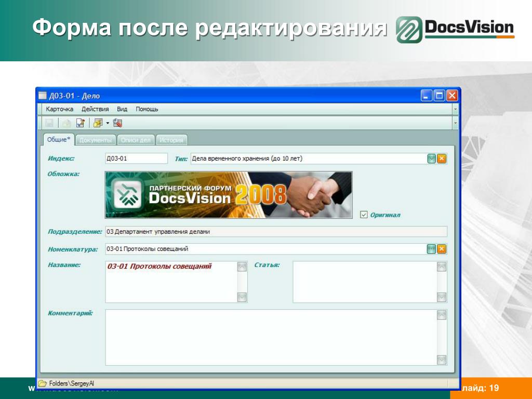Click the yellow overlapping cards toolbar icon
This screenshot has height=399, width=532.
pos(98,123)
